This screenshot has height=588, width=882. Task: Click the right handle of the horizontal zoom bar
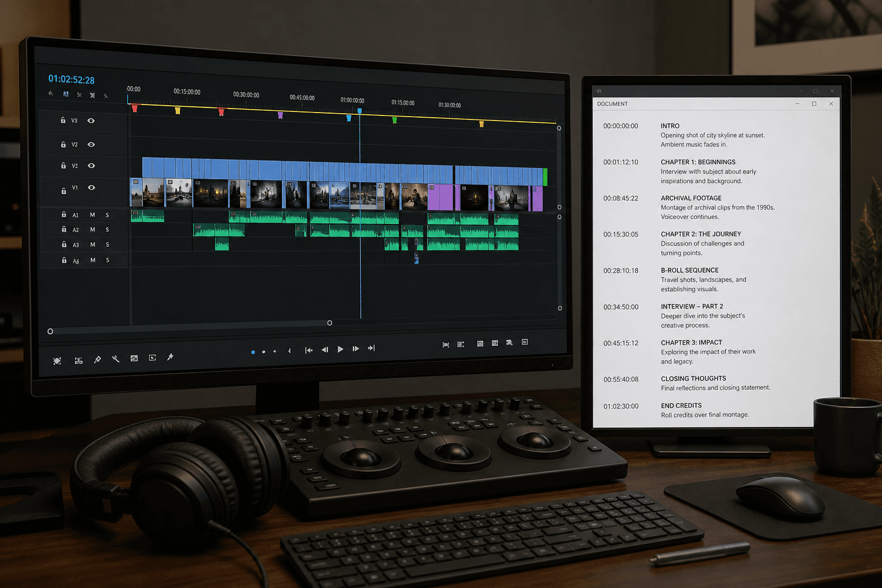tap(330, 323)
